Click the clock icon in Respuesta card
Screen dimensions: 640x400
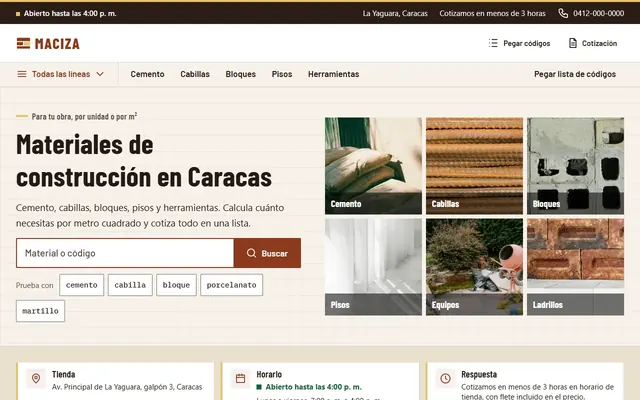[445, 378]
